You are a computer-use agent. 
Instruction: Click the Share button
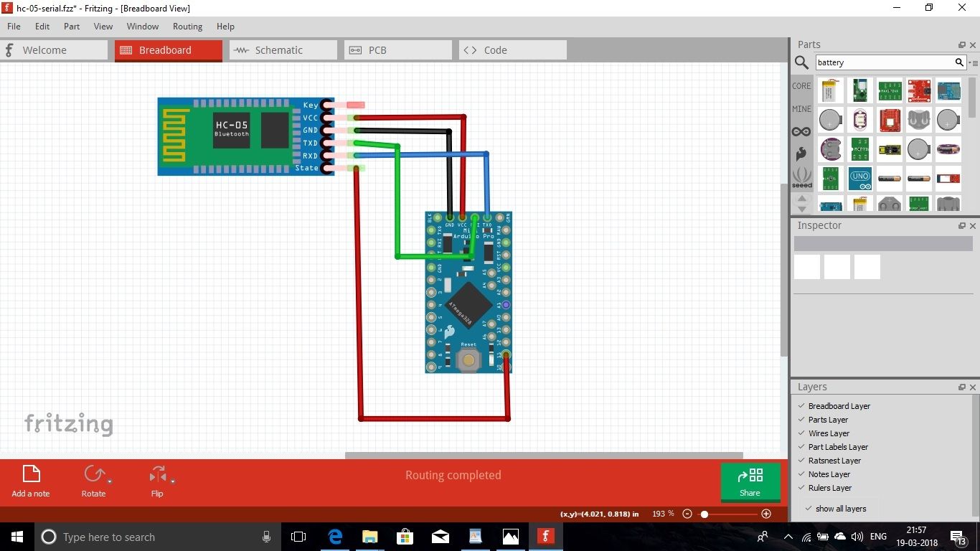click(x=750, y=482)
